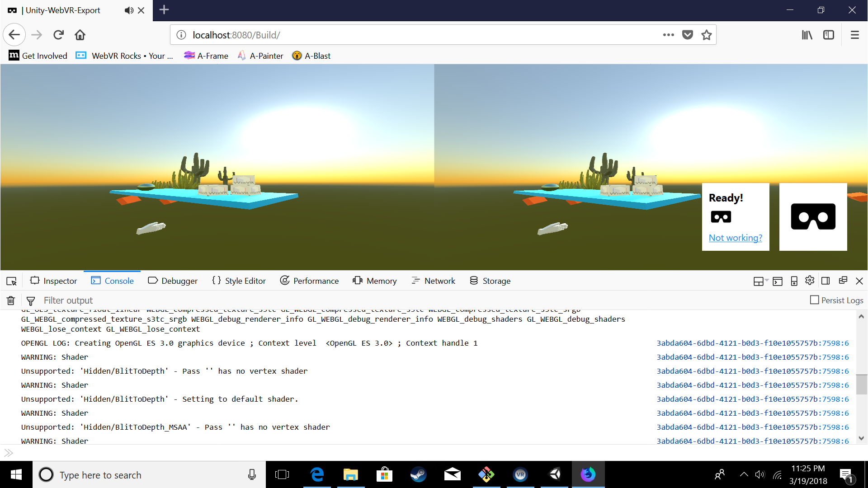The image size is (868, 488).
Task: Open DevTools settings gear
Action: tap(810, 281)
